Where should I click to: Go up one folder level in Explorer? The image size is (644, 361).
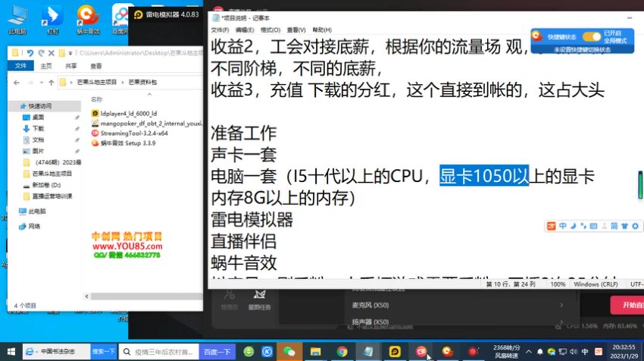click(52, 82)
